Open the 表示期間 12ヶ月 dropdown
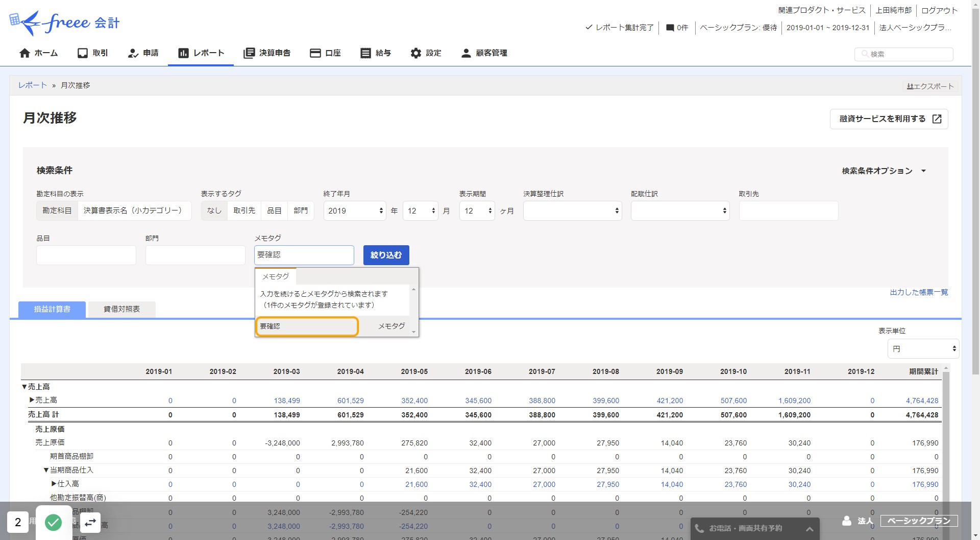Screen dimensions: 980x540 (x=477, y=210)
